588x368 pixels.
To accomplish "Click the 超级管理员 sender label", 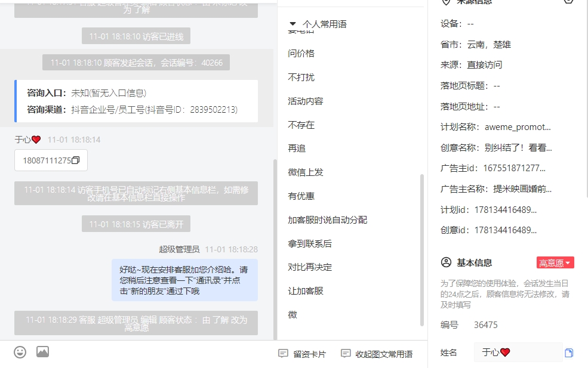I will click(x=179, y=249).
